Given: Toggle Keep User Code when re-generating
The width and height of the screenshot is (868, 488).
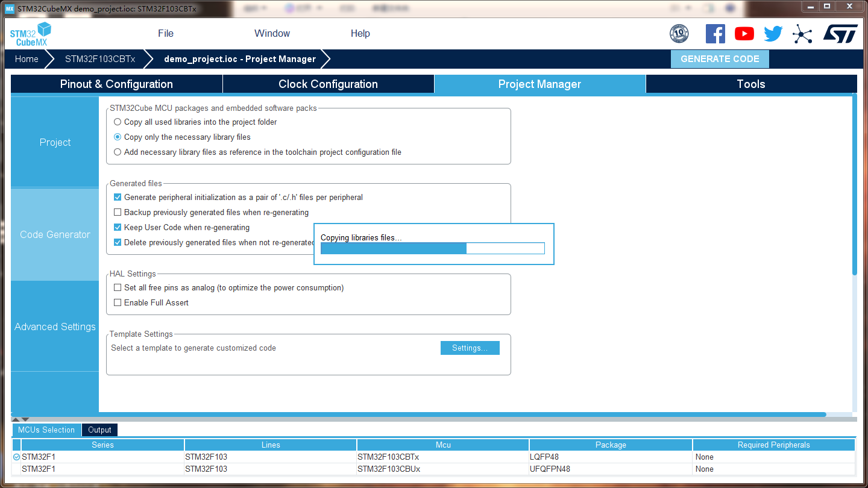Looking at the screenshot, I should (118, 227).
